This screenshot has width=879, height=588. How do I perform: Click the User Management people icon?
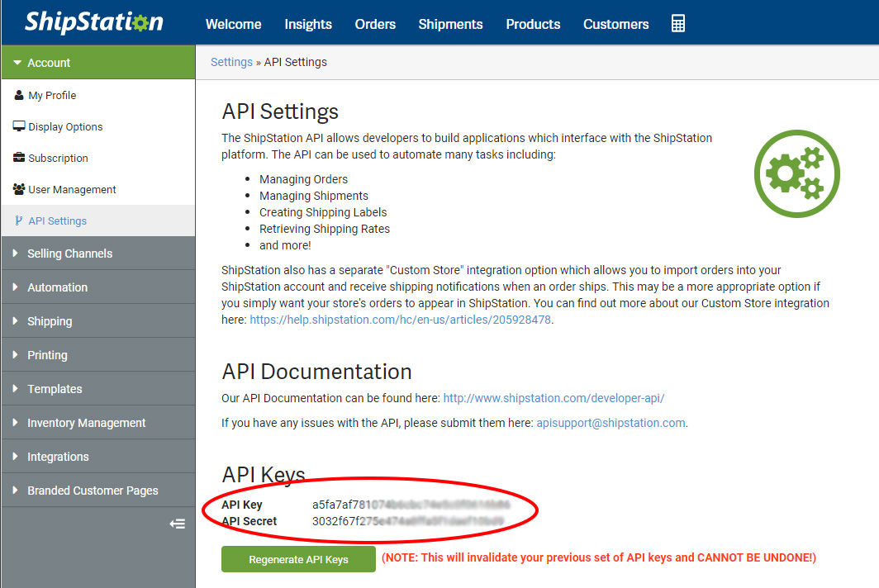18,189
